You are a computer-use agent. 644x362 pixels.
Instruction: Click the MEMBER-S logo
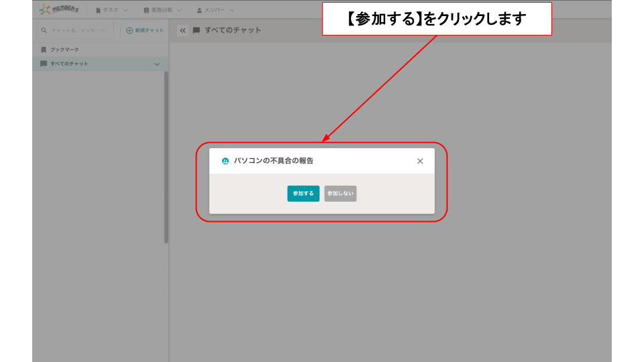pos(61,10)
